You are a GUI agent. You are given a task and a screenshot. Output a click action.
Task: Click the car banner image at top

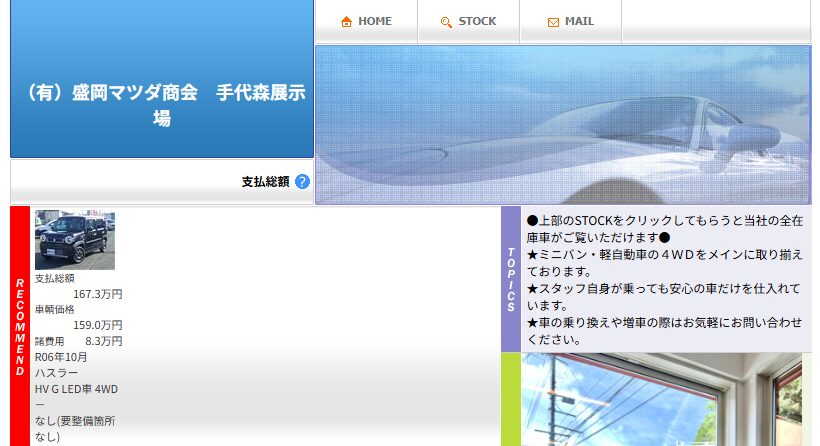pos(562,125)
